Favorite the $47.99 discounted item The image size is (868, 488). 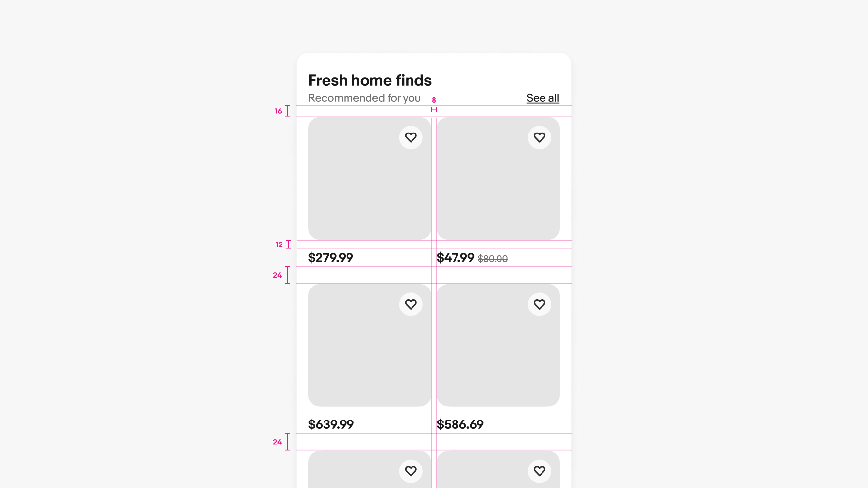coord(540,137)
